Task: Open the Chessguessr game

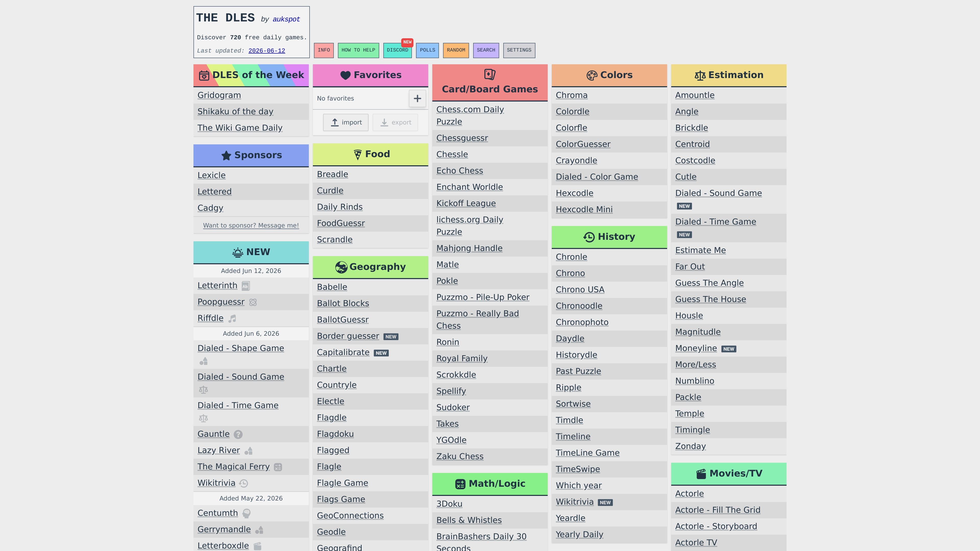Action: click(462, 138)
